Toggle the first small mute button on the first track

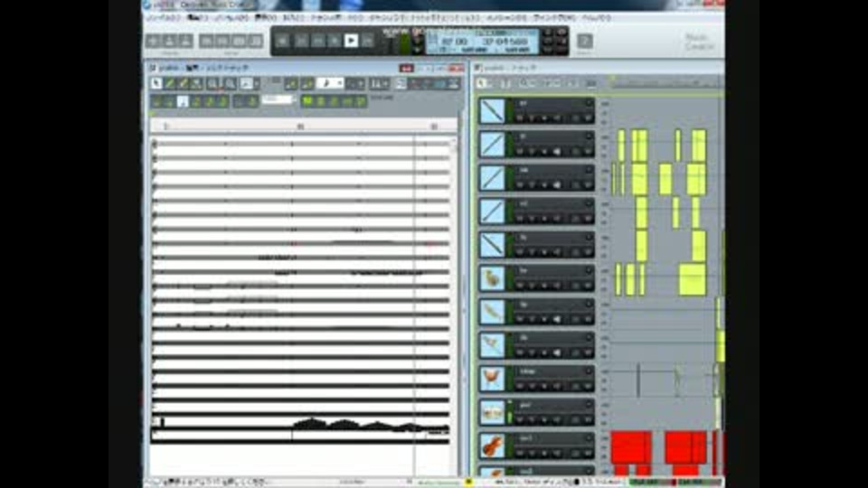(x=520, y=117)
